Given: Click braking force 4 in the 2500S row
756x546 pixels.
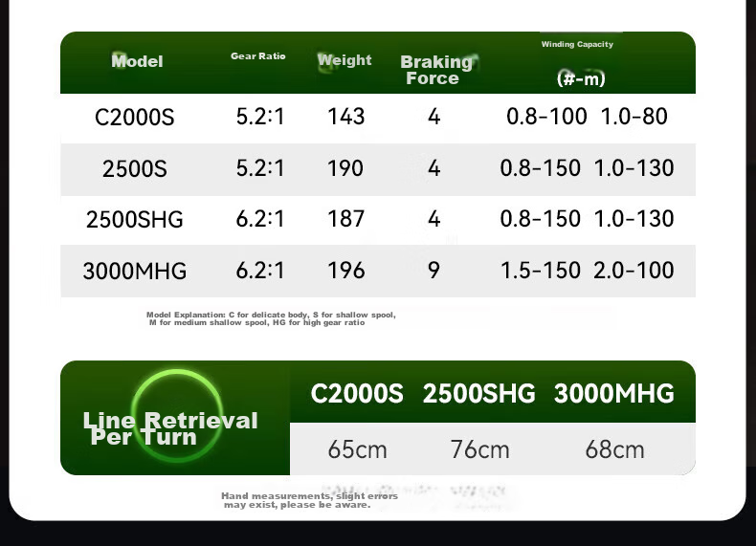Looking at the screenshot, I should [x=434, y=168].
